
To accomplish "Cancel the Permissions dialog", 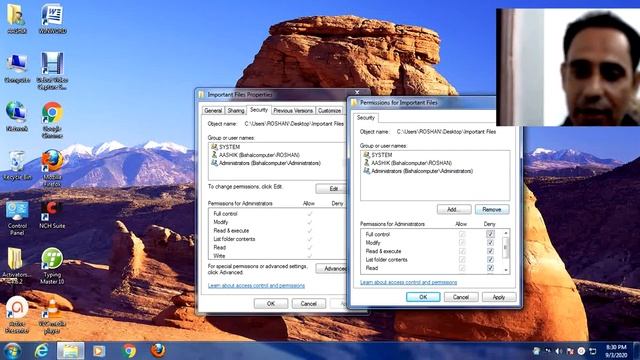I will [461, 297].
